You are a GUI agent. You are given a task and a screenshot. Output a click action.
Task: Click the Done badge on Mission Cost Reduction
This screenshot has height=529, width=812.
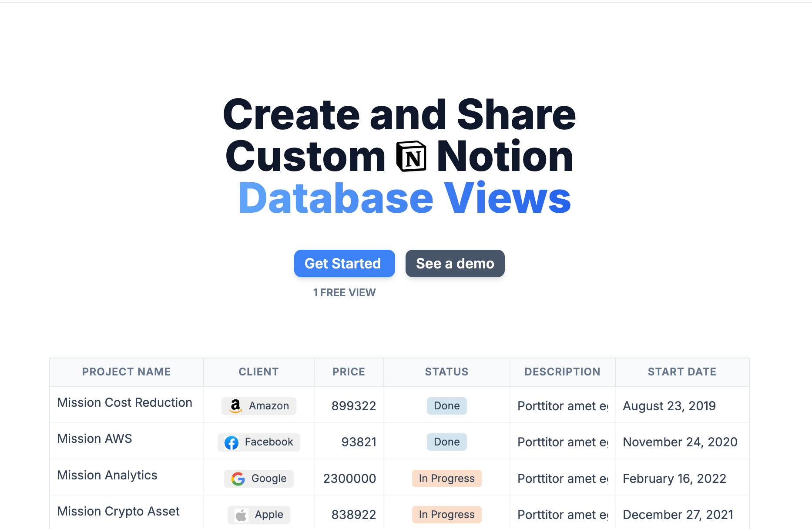446,405
